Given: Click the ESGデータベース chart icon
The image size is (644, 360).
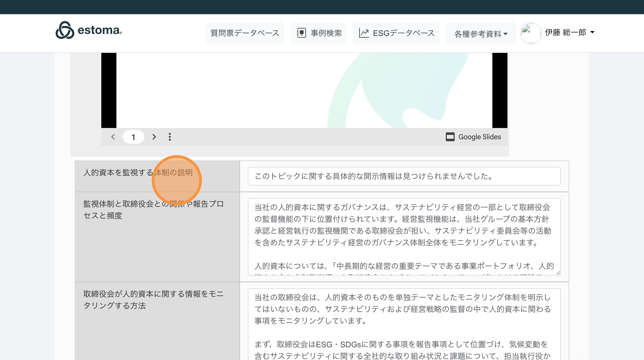Looking at the screenshot, I should coord(364,33).
